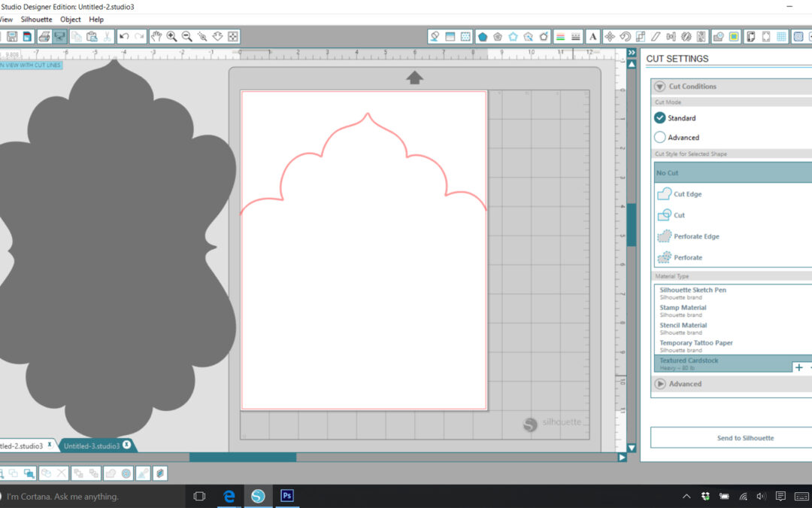This screenshot has height=508, width=812.
Task: Click the Send to Silhouette button
Action: click(x=744, y=438)
